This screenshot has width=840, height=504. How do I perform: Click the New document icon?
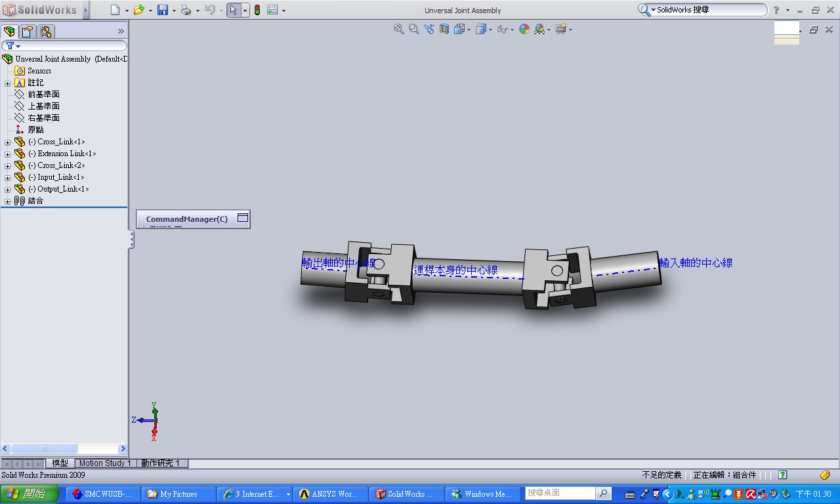click(x=115, y=10)
